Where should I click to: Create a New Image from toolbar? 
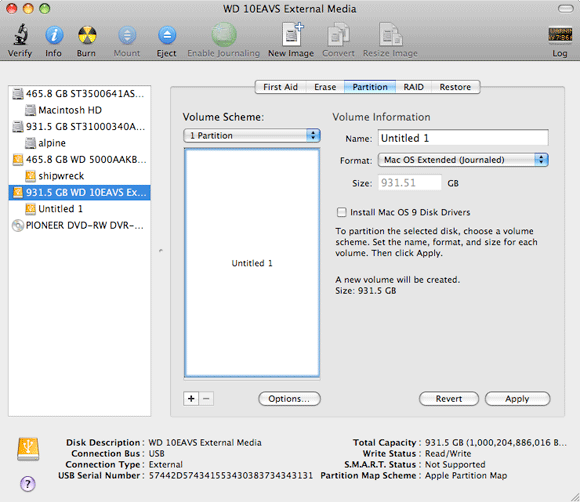coord(292,34)
